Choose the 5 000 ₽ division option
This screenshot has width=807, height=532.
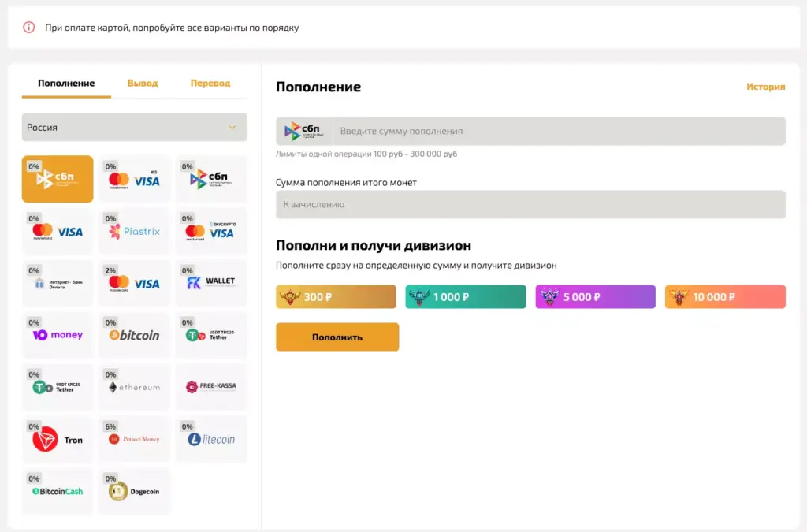point(595,296)
